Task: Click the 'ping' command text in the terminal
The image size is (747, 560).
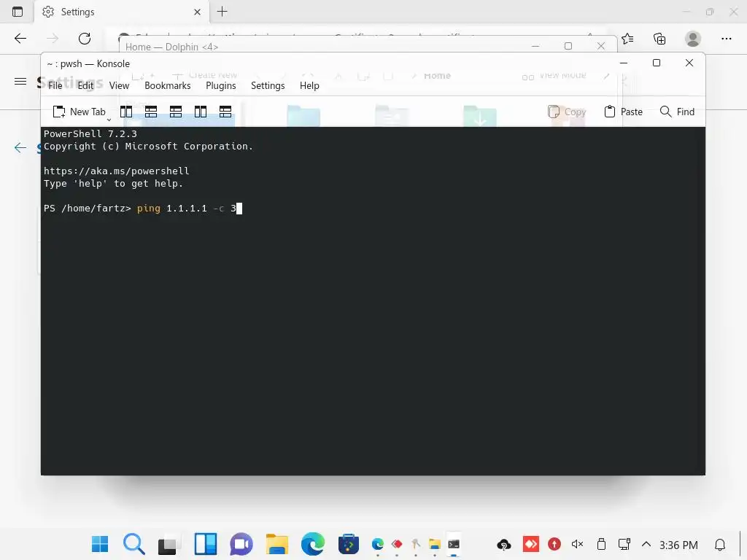Action: click(149, 209)
